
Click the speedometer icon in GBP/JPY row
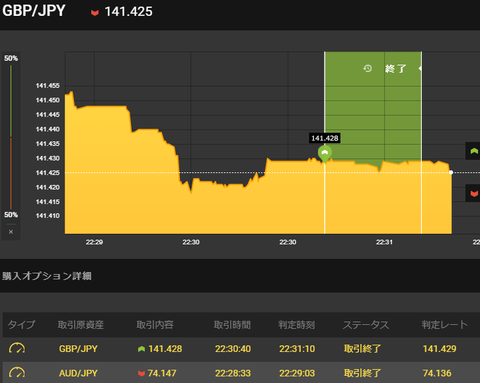[17, 349]
